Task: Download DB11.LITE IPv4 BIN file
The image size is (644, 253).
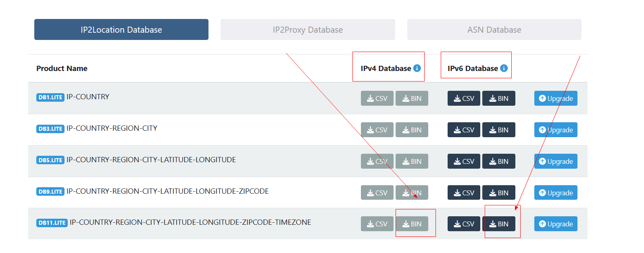Action: click(412, 224)
